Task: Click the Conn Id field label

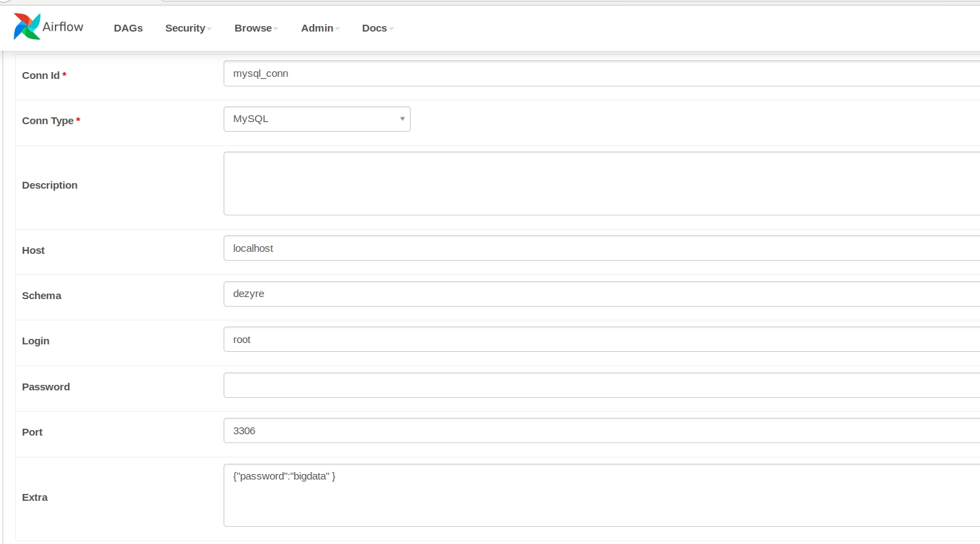Action: pyautogui.click(x=40, y=75)
